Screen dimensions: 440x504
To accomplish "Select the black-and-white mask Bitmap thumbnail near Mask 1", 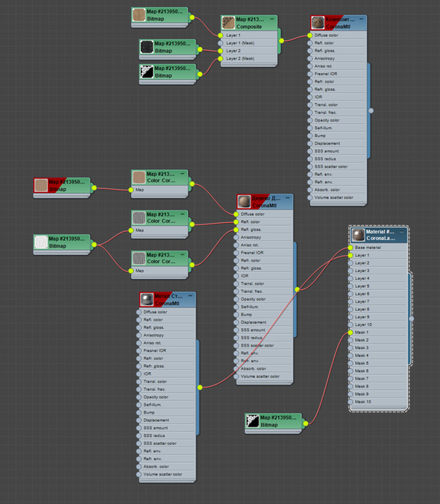I will 252,421.
